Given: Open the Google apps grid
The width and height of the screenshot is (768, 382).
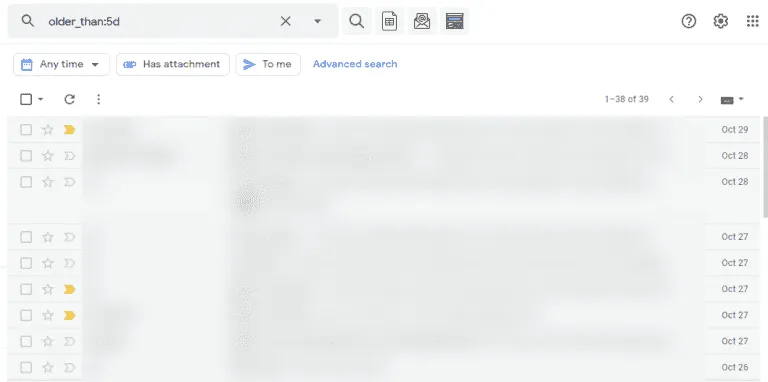Looking at the screenshot, I should click(752, 21).
